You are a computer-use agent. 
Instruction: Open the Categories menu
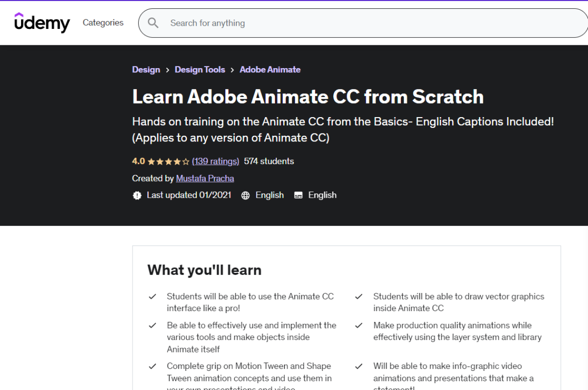pyautogui.click(x=103, y=23)
